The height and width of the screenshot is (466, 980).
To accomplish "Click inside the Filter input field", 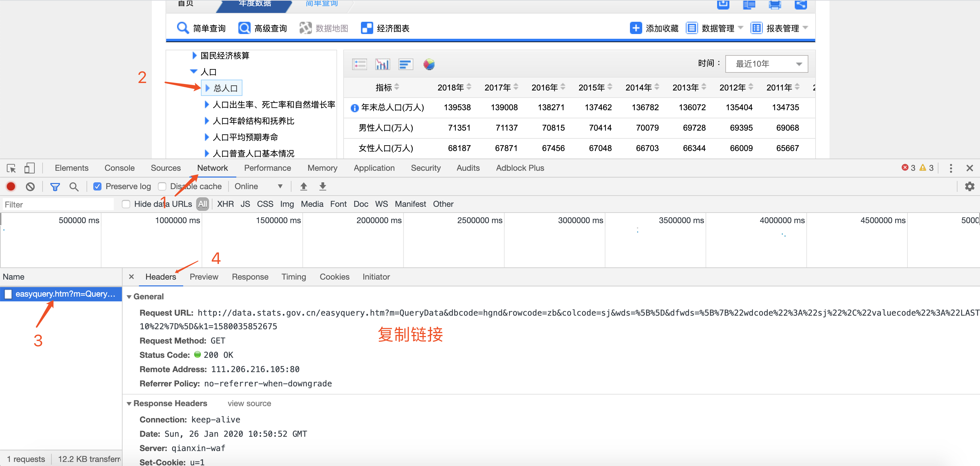I will tap(57, 204).
